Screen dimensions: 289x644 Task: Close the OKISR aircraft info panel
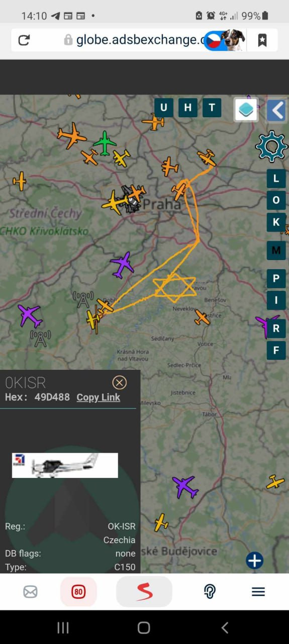(x=119, y=383)
